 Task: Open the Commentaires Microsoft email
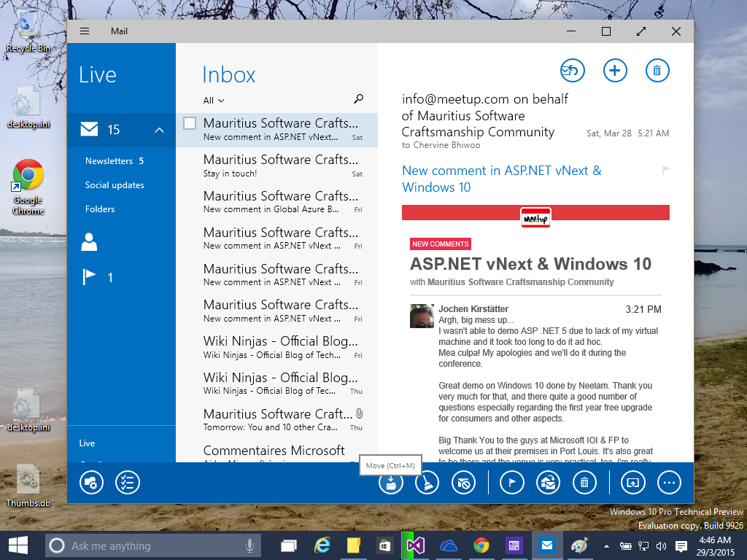point(276,452)
